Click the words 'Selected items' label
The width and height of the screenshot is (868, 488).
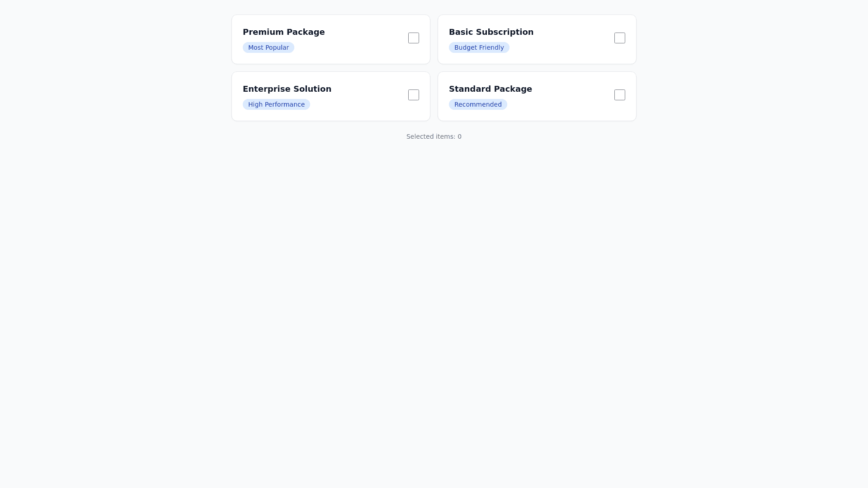click(430, 136)
